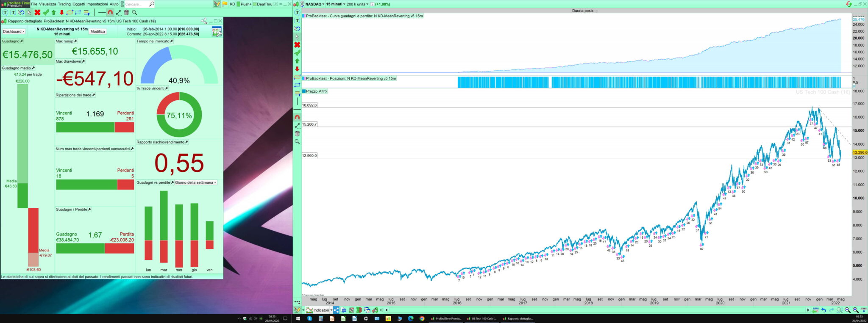868x323 pixels.
Task: Open the Visualizza menu
Action: (x=47, y=4)
